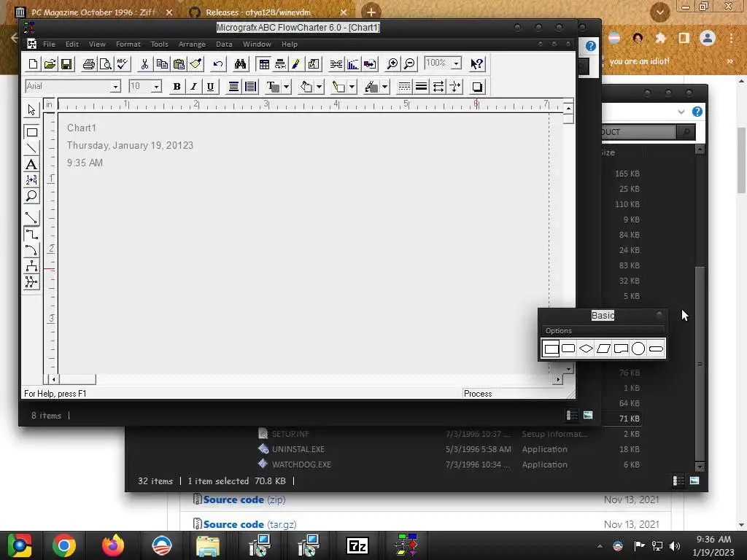The width and height of the screenshot is (747, 560).
Task: Switch to Releases otya128/winevdm browser tab
Action: point(258,12)
